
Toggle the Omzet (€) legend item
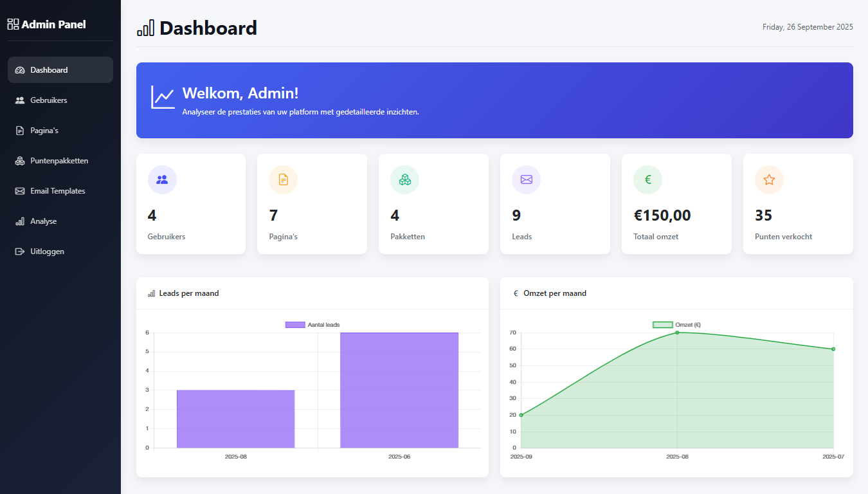[x=676, y=325]
